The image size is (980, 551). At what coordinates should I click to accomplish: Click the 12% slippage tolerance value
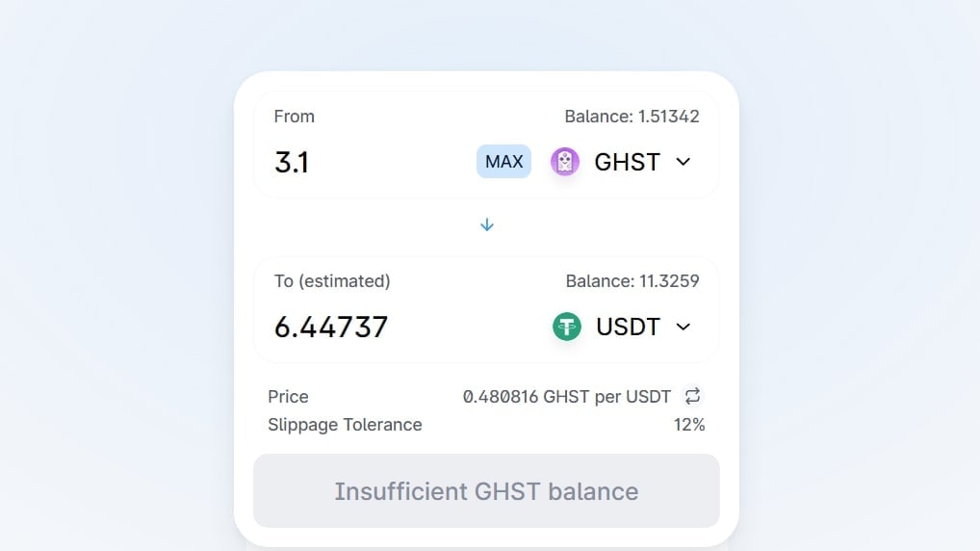click(x=689, y=425)
